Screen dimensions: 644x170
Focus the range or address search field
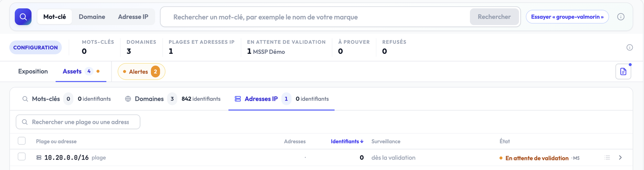tap(78, 122)
